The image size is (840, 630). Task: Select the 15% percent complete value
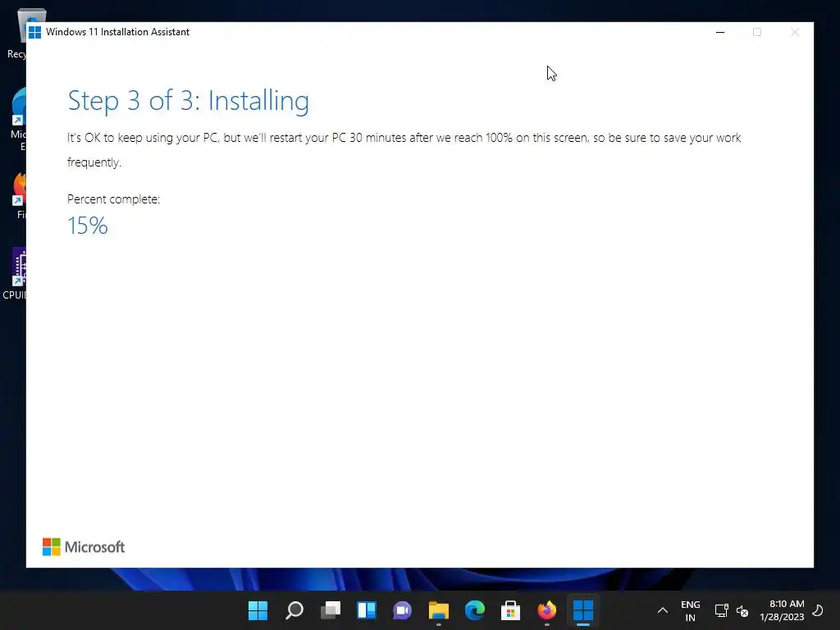coord(87,226)
